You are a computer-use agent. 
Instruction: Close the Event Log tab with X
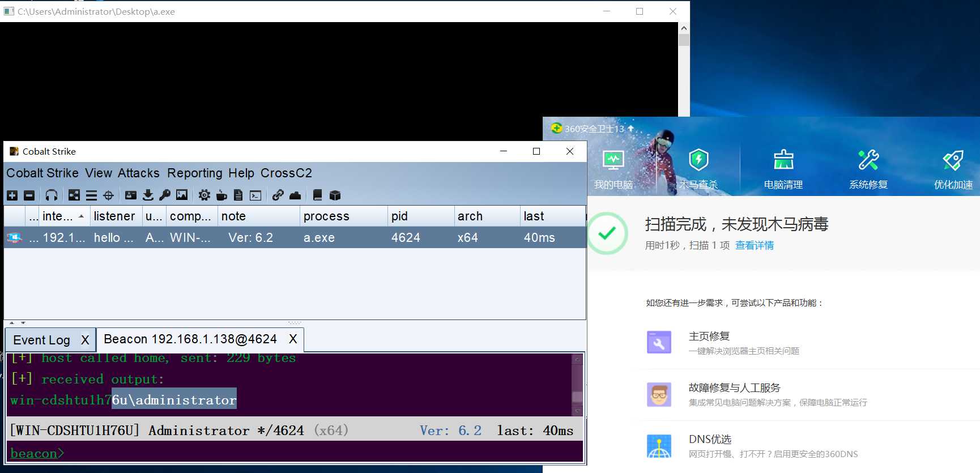click(x=85, y=340)
